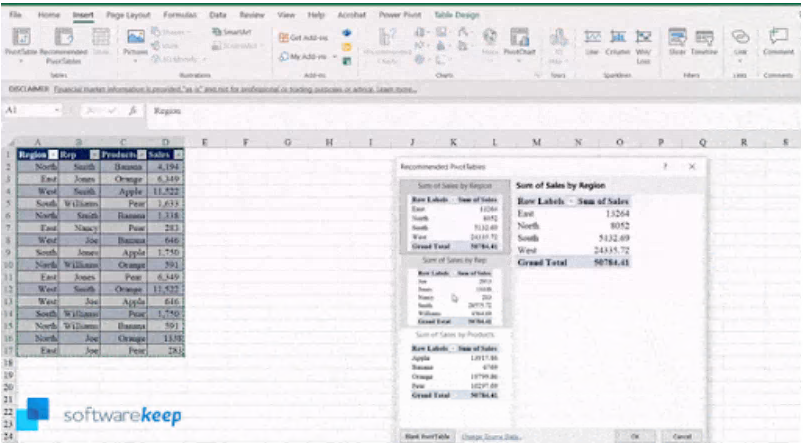Image resolution: width=803 pixels, height=443 pixels.
Task: Click the Recommended PivotTables icon
Action: pyautogui.click(x=60, y=40)
